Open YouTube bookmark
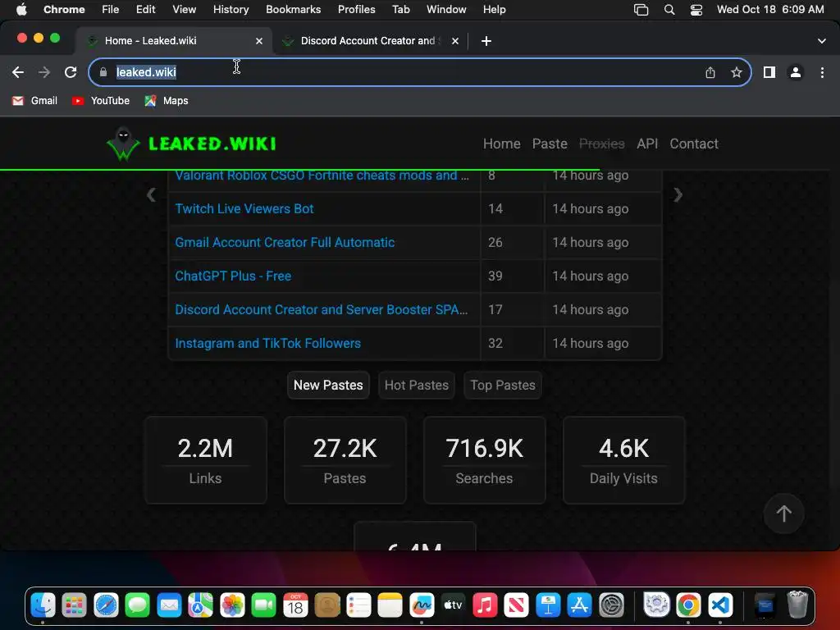 click(x=101, y=101)
